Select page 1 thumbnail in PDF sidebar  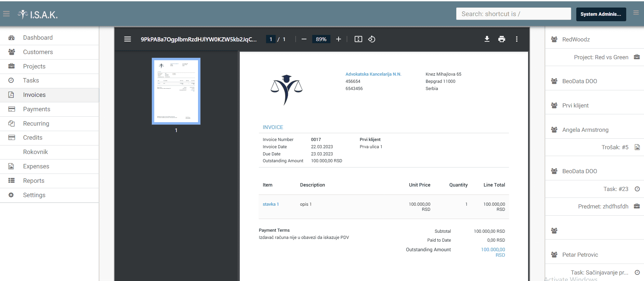tap(176, 91)
